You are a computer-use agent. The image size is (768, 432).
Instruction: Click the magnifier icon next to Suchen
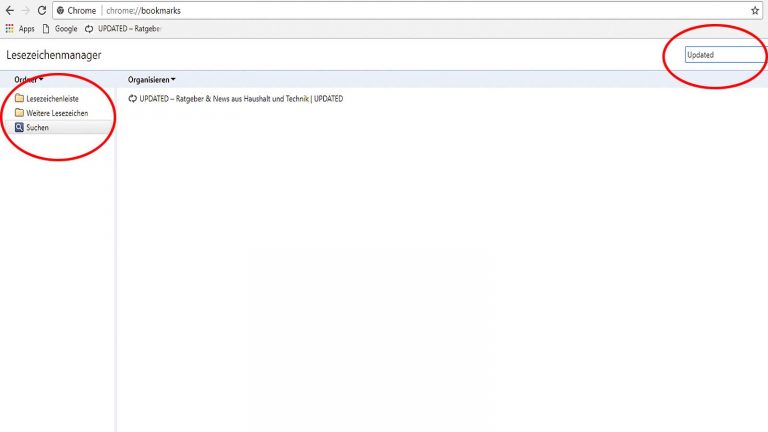pos(19,128)
